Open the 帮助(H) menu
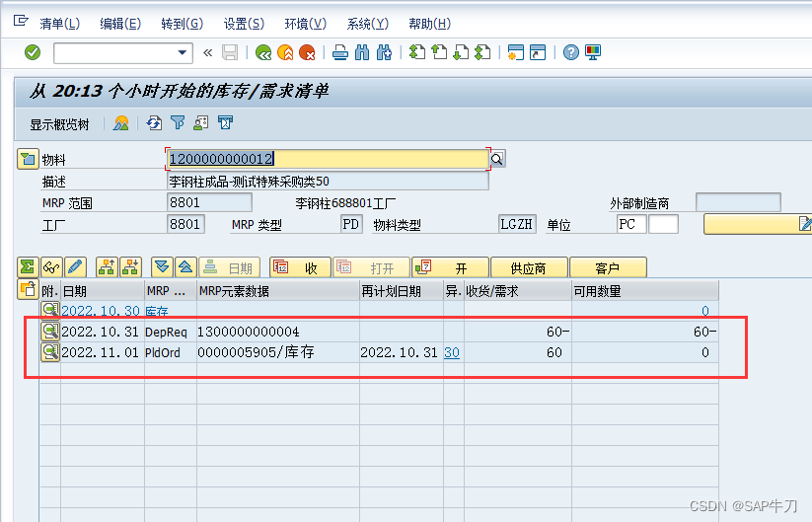Viewport: 812px width, 522px height. pos(429,24)
